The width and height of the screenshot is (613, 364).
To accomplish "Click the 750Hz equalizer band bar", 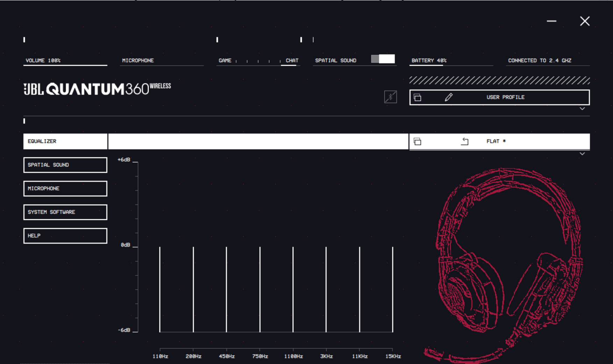I will pos(260,290).
